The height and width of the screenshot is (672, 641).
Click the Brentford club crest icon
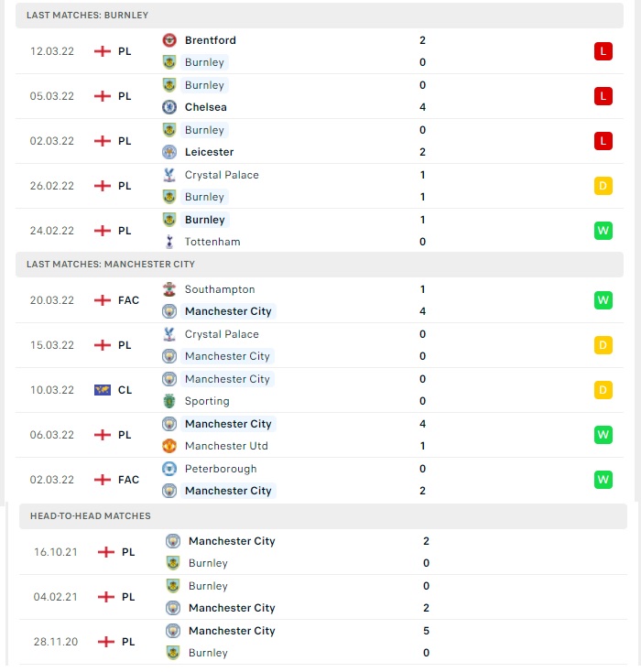click(169, 40)
